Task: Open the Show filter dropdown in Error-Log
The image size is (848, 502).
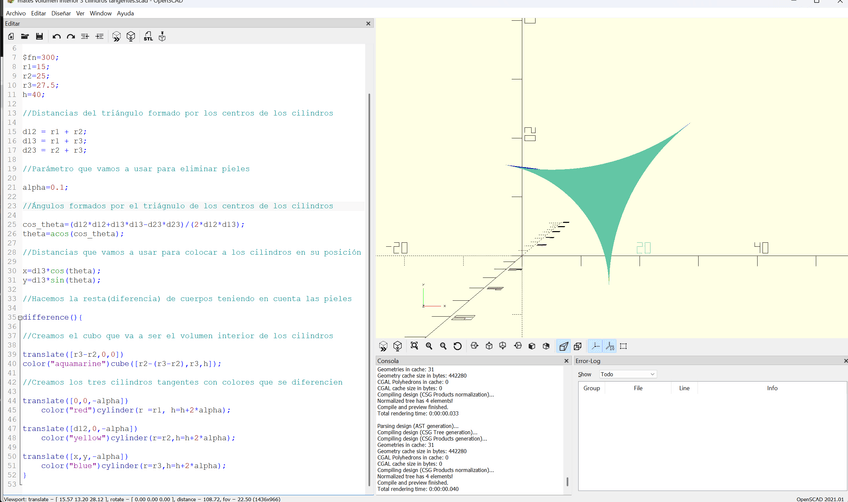Action: (x=627, y=374)
